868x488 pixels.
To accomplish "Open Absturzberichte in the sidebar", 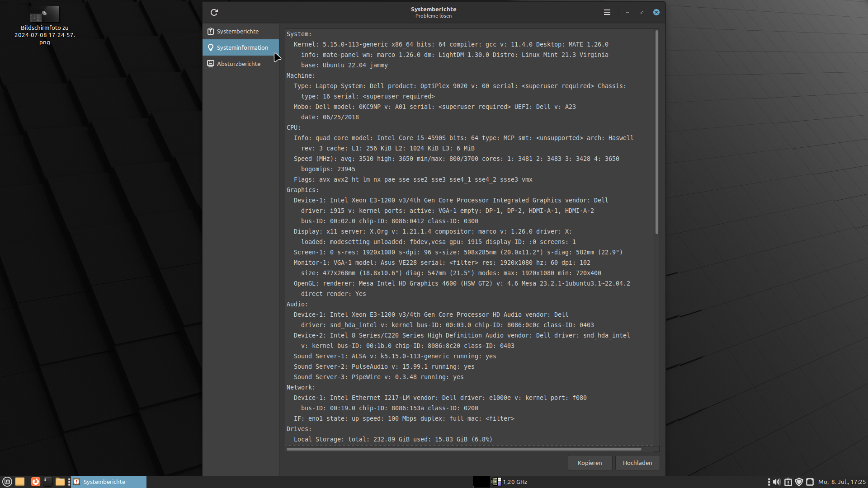I will [239, 64].
